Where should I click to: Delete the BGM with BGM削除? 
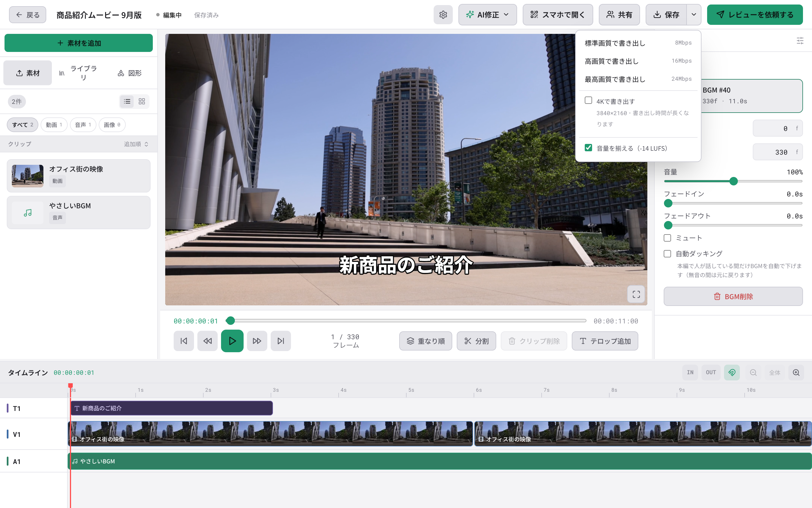click(733, 296)
